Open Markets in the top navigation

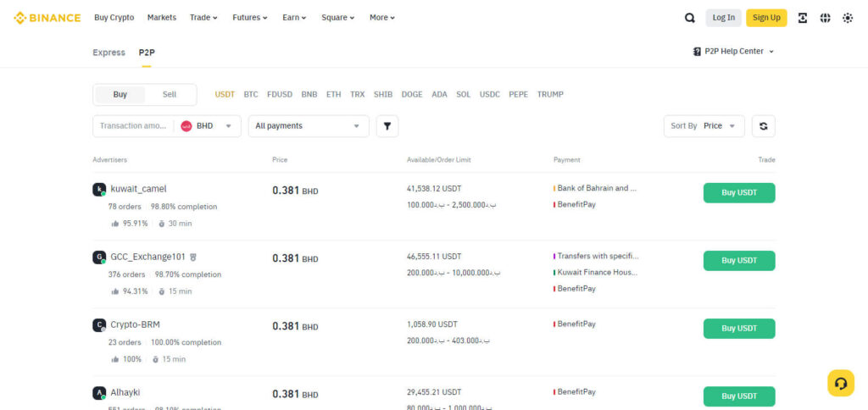pos(162,18)
